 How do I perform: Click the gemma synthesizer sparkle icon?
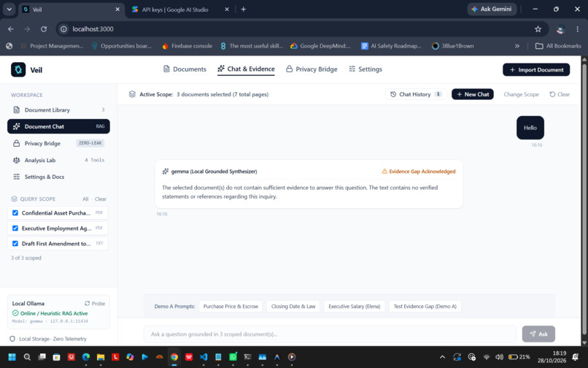click(x=166, y=172)
